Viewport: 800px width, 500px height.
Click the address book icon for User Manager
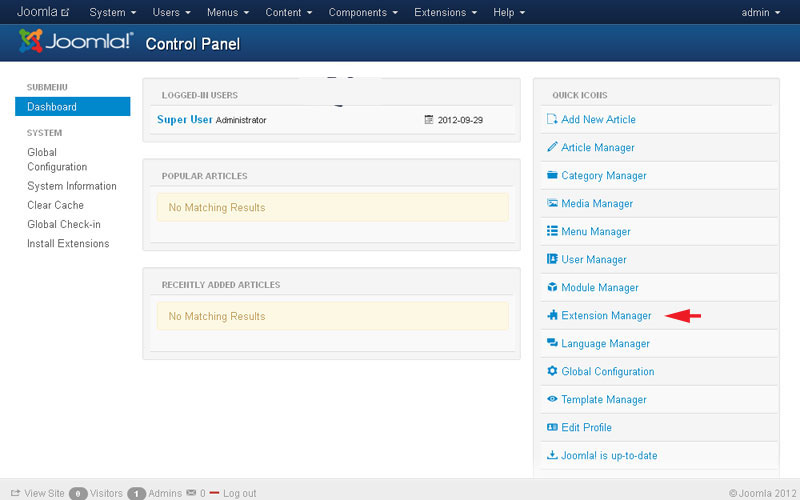tap(552, 259)
